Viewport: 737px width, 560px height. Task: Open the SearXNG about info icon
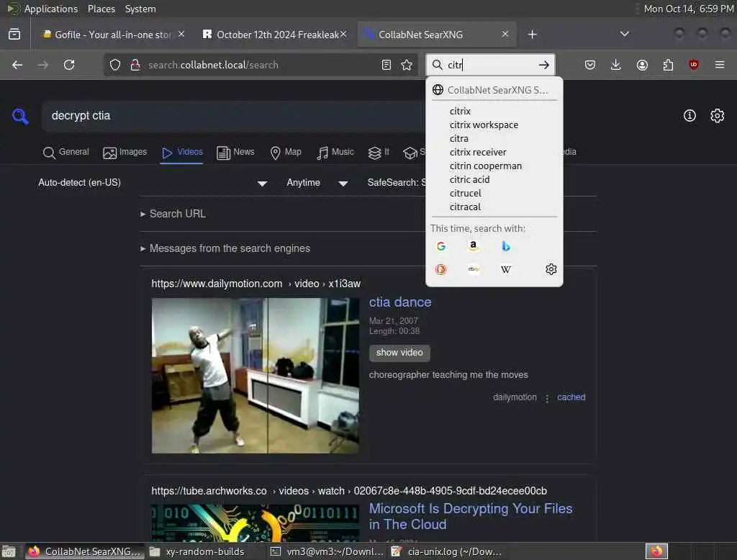click(x=689, y=116)
